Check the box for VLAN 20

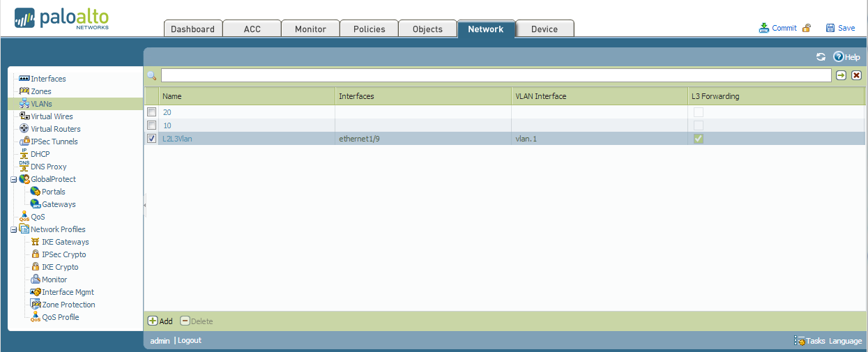[x=151, y=112]
